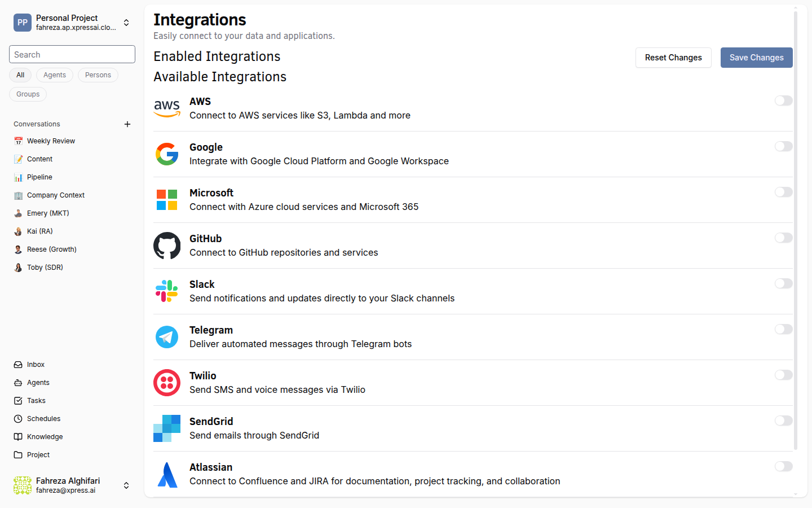Image resolution: width=812 pixels, height=508 pixels.
Task: Select the Agents filter tab
Action: (55, 75)
